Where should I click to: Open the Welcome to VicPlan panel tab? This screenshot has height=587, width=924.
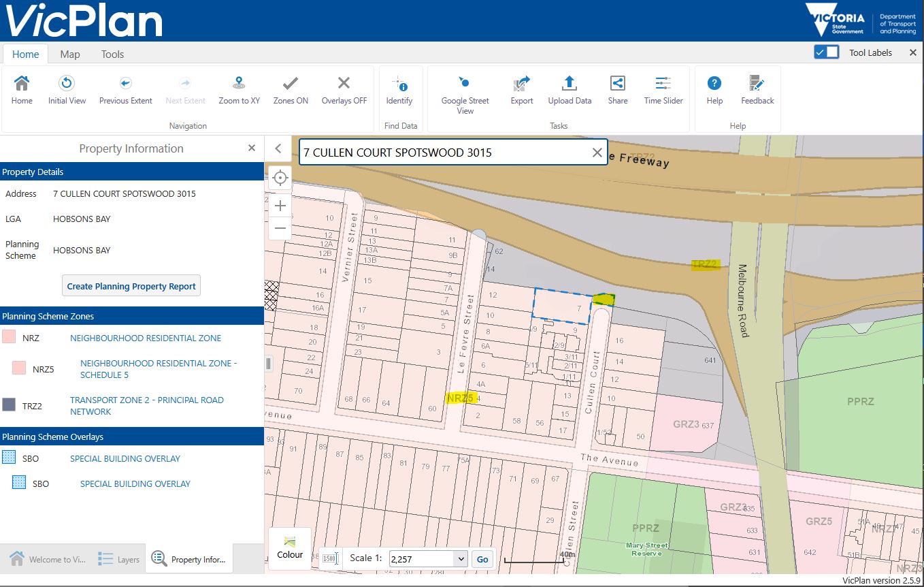48,559
